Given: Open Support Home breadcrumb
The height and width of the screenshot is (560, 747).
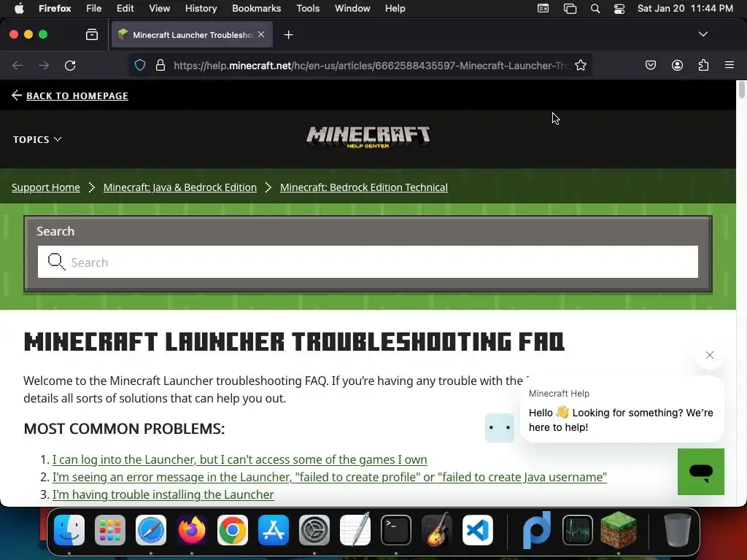Looking at the screenshot, I should click(x=46, y=187).
